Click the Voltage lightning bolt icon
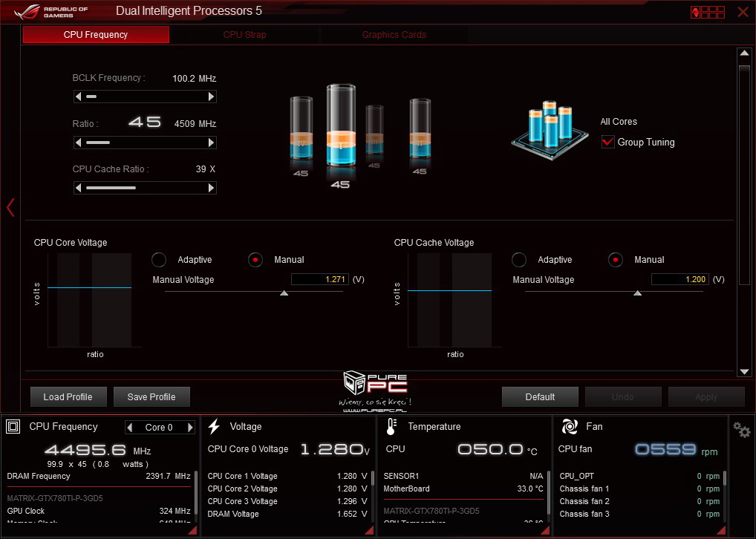Screen dimensions: 756x539 [x=214, y=427]
